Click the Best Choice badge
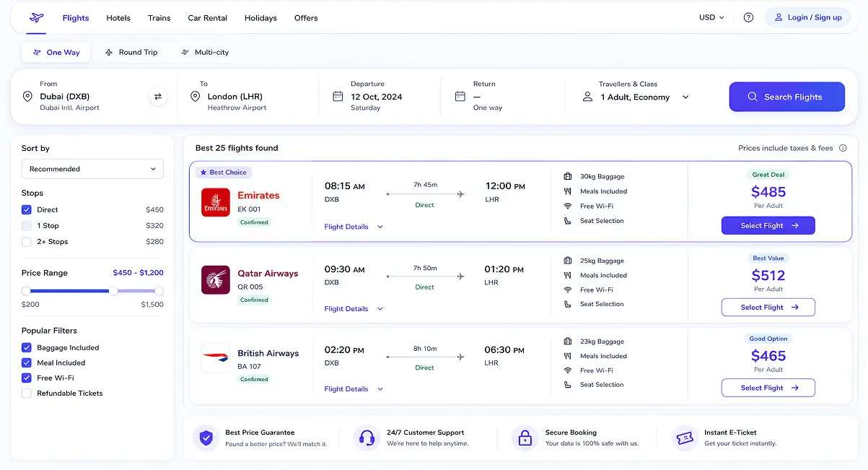 (224, 173)
